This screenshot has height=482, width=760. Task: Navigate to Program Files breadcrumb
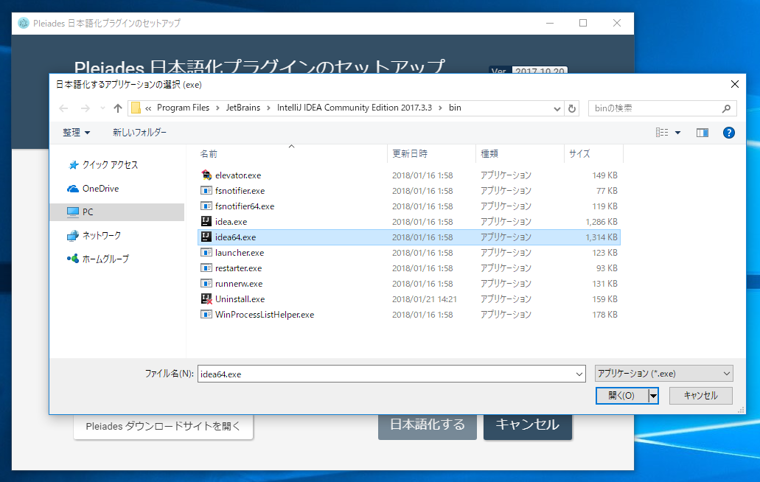tap(183, 108)
